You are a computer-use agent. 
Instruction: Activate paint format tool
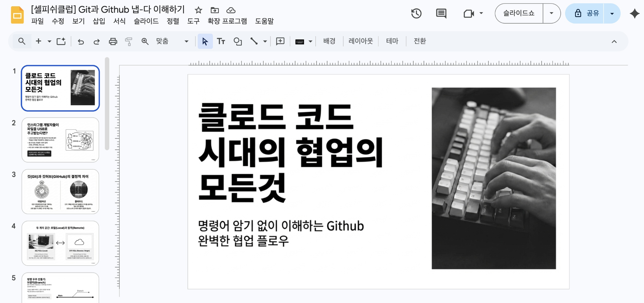(x=129, y=41)
